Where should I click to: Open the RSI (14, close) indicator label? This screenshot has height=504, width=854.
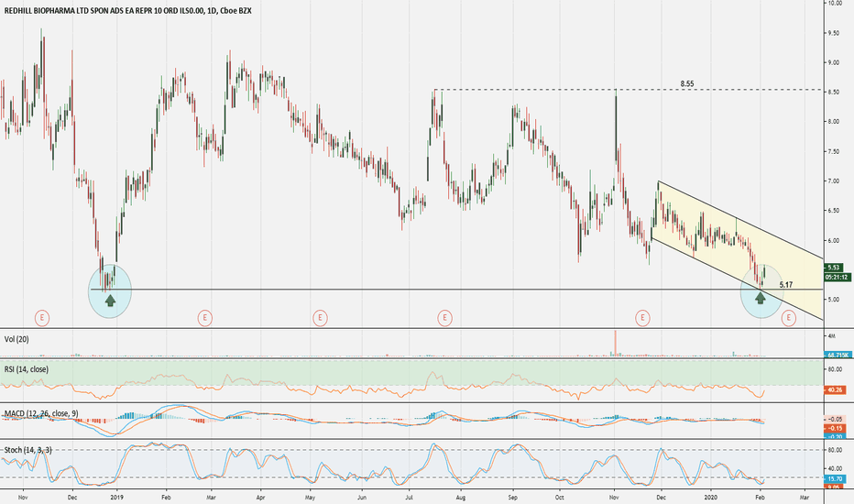(x=27, y=369)
